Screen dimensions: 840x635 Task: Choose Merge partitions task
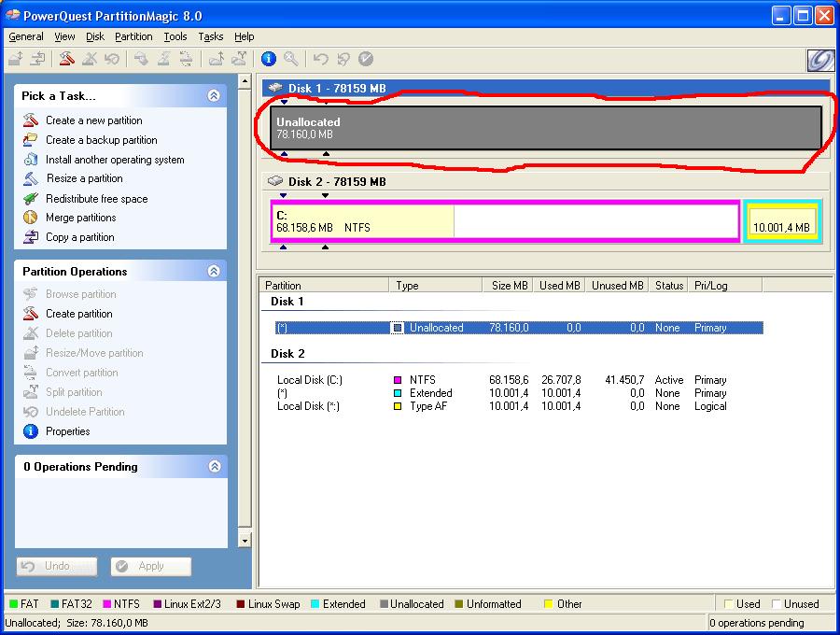pos(81,217)
